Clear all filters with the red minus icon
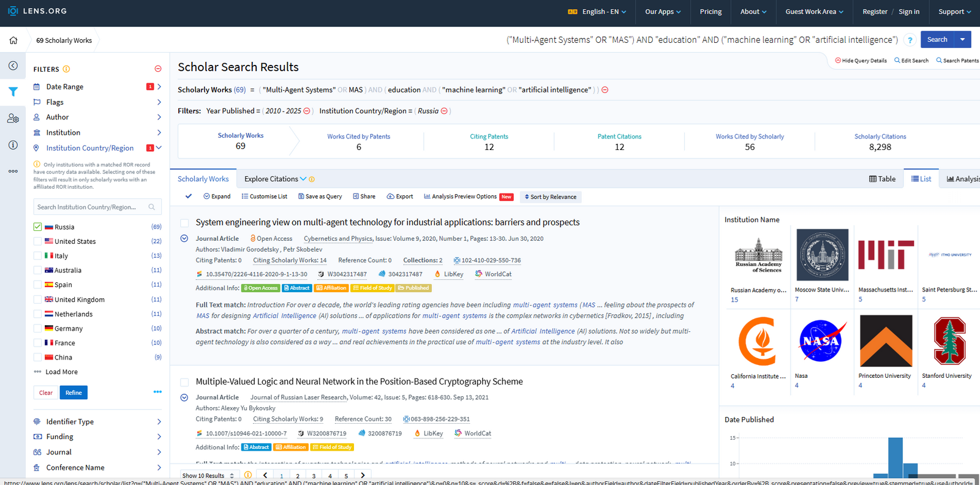The height and width of the screenshot is (485, 980). coord(158,69)
